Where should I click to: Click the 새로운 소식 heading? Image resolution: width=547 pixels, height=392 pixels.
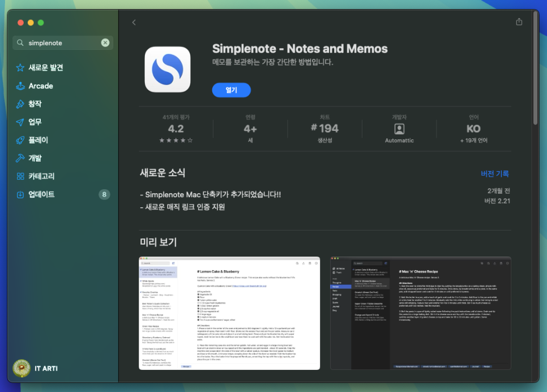point(163,173)
